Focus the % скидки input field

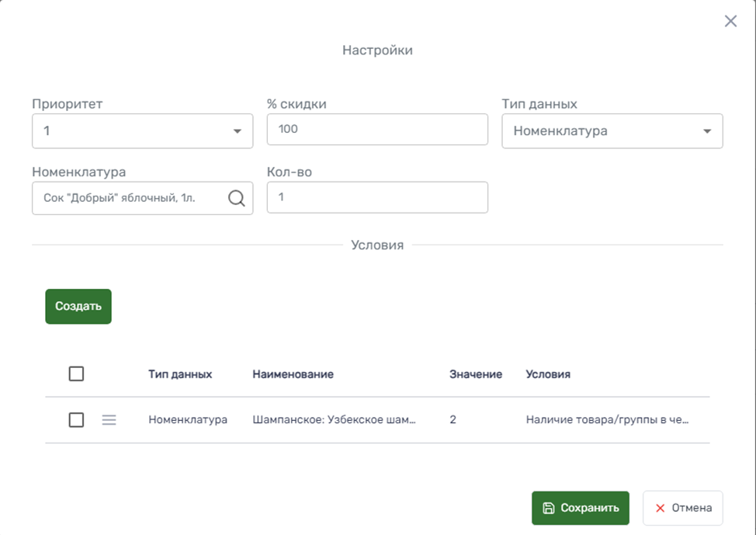tap(377, 130)
